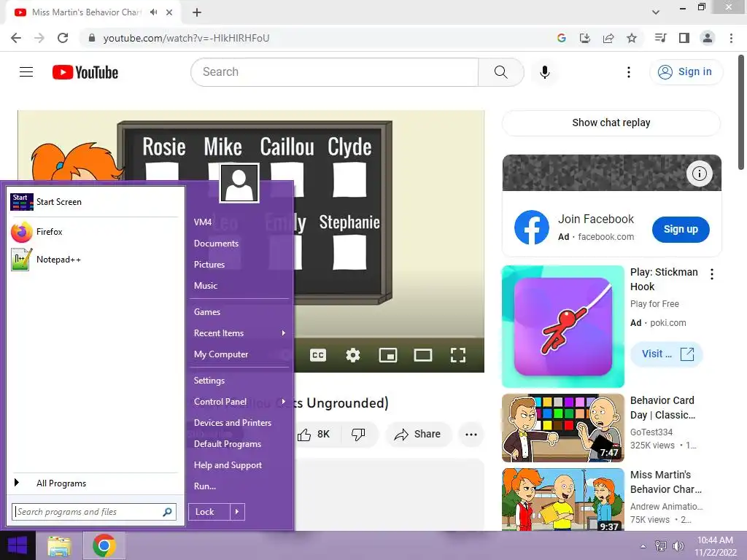Open Music in Start menu

[205, 286]
